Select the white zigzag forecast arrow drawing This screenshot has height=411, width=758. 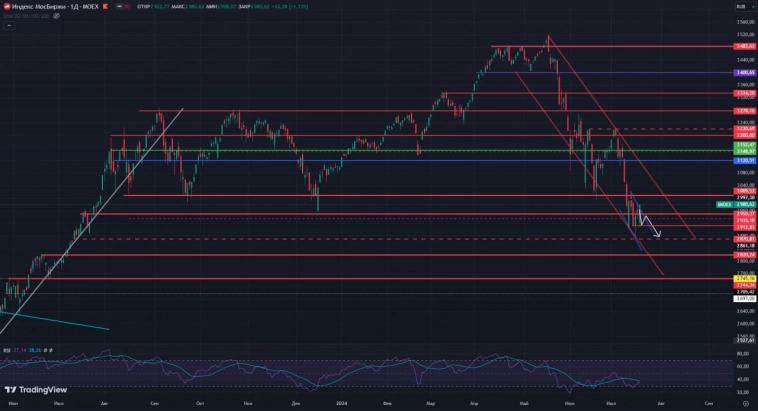tap(647, 223)
